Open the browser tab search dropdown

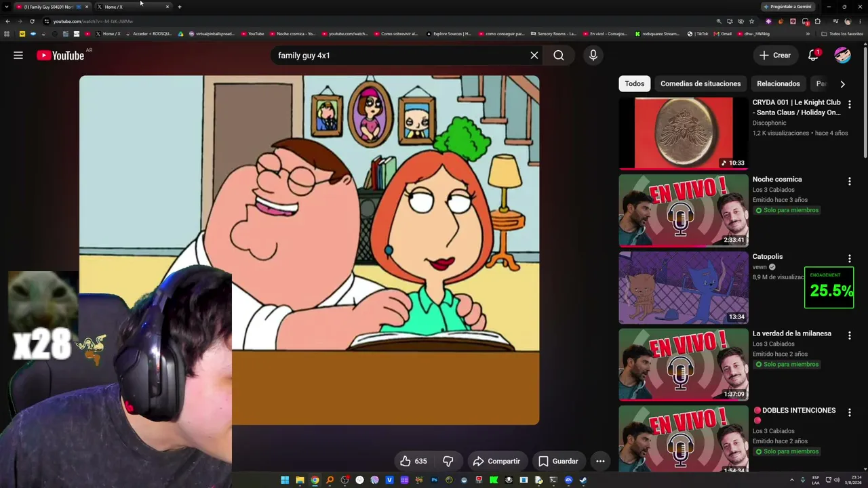(x=6, y=7)
